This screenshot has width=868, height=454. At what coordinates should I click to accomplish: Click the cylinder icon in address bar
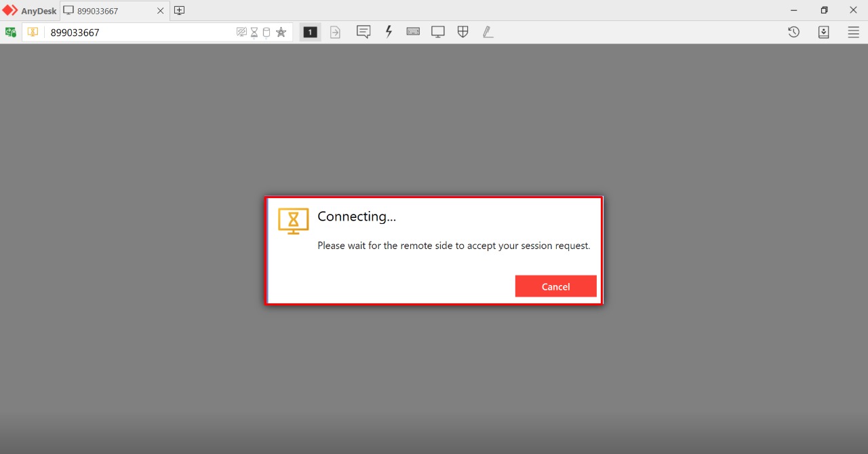pyautogui.click(x=266, y=32)
